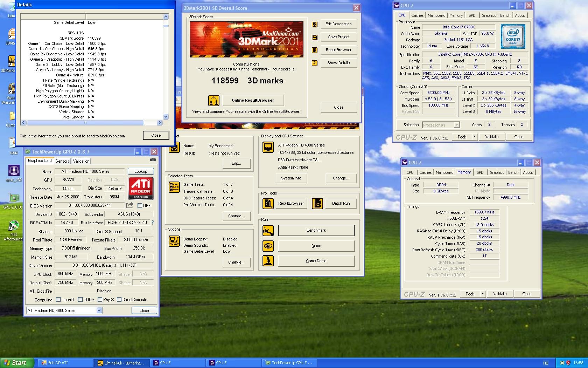Toggle the UEFI checkbox in GPU-Z
Image resolution: width=588 pixels, height=368 pixels.
(x=140, y=206)
